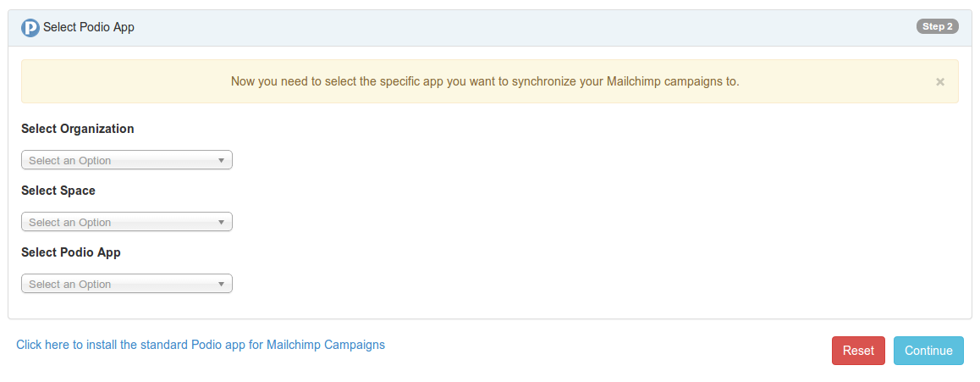Click the 'Select Podio App' panel title
The height and width of the screenshot is (382, 980).
tap(89, 27)
